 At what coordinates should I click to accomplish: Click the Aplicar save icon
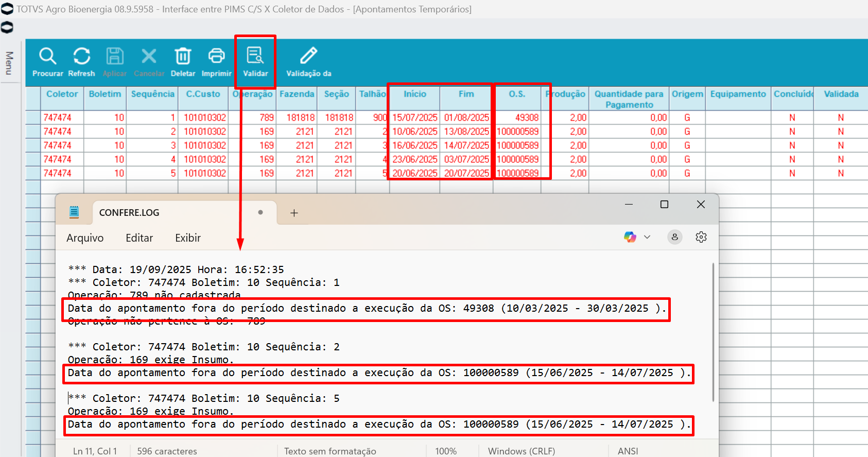click(115, 56)
